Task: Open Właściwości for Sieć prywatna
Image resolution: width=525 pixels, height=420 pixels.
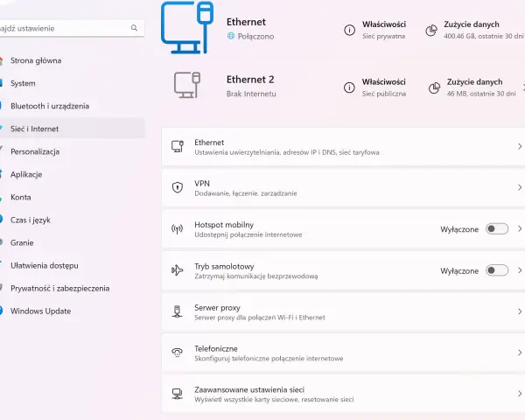Action: 375,30
